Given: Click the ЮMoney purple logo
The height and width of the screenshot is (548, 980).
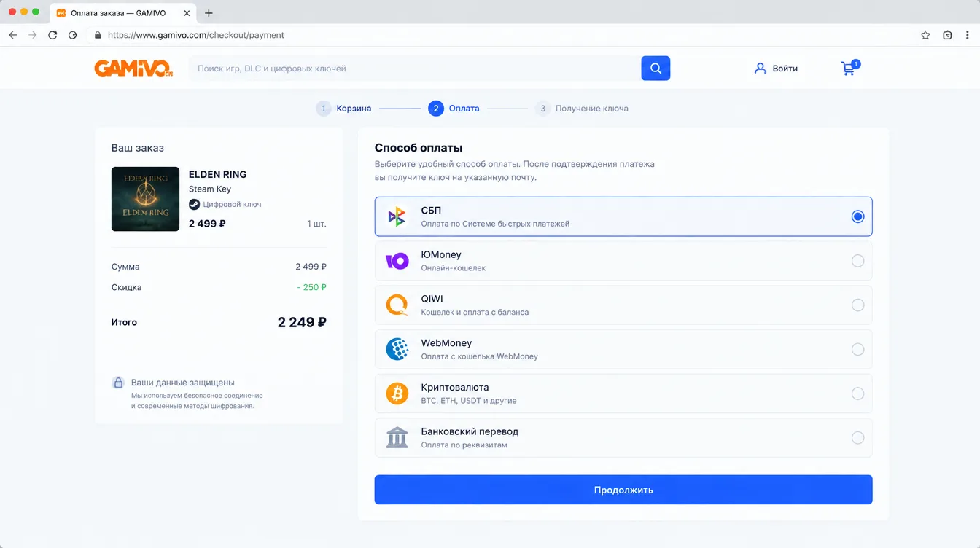Looking at the screenshot, I should click(397, 261).
